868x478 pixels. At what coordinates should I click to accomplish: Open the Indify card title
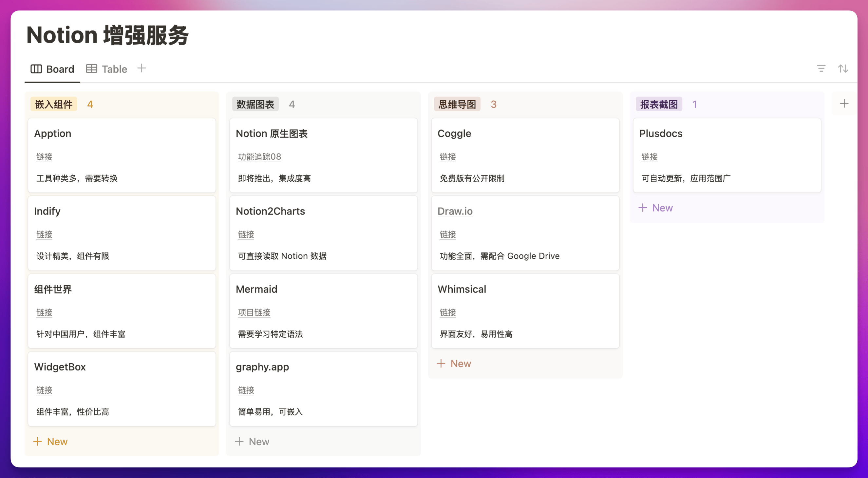coord(47,211)
